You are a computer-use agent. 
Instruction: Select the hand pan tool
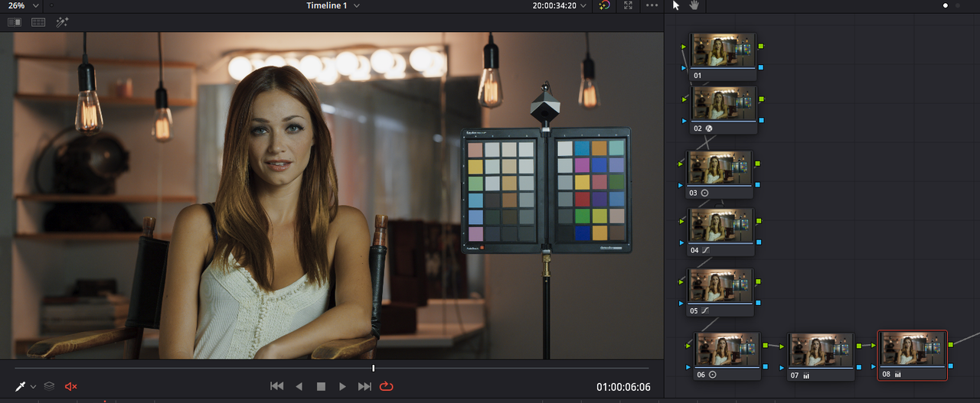pyautogui.click(x=694, y=5)
